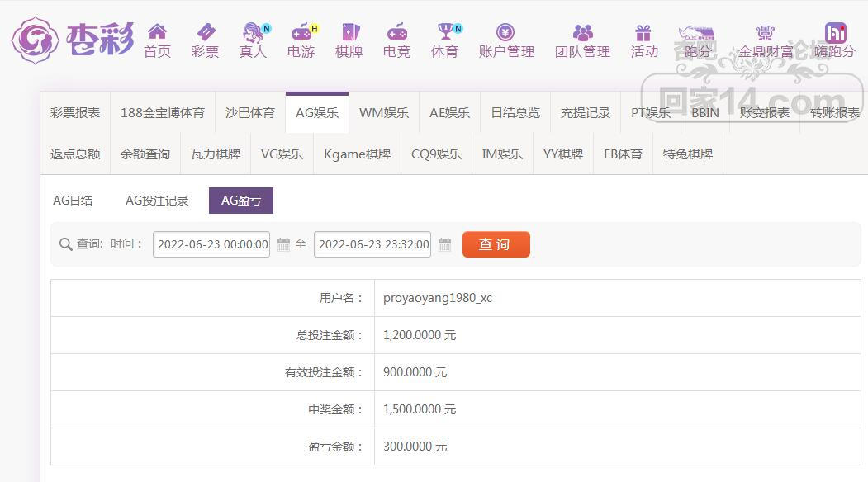Image resolution: width=868 pixels, height=482 pixels.
Task: Switch to the AG日结 tab
Action: tap(73, 200)
